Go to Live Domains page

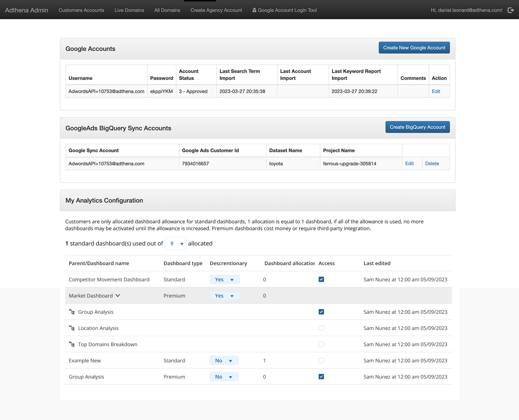click(x=129, y=10)
